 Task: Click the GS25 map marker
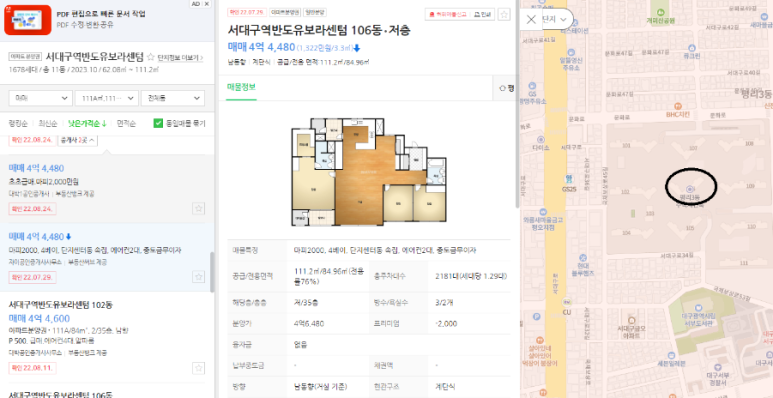pyautogui.click(x=568, y=182)
